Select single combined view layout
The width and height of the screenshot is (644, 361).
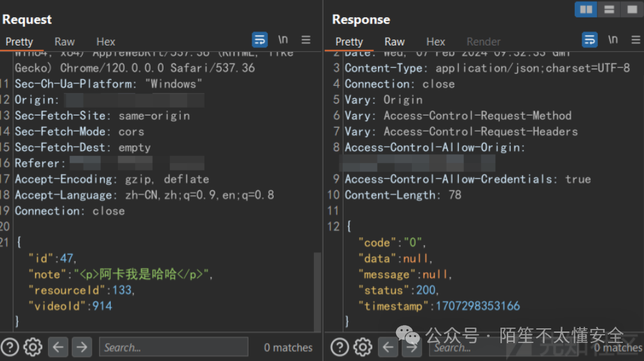632,9
